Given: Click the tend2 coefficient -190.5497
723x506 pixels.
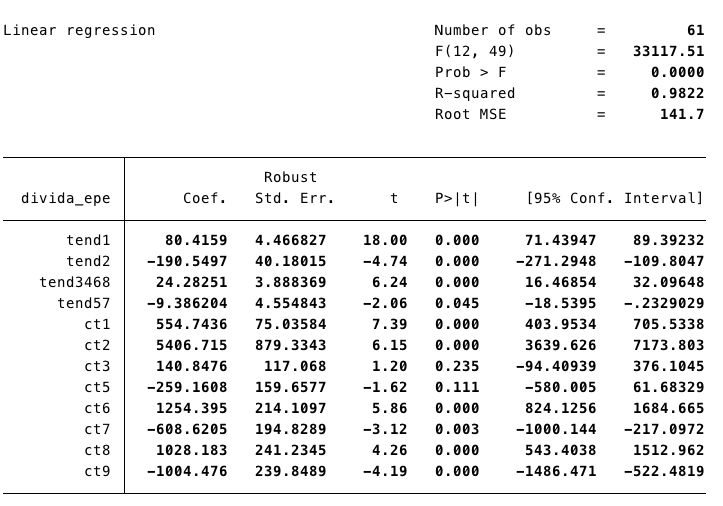Looking at the screenshot, I should [x=187, y=261].
